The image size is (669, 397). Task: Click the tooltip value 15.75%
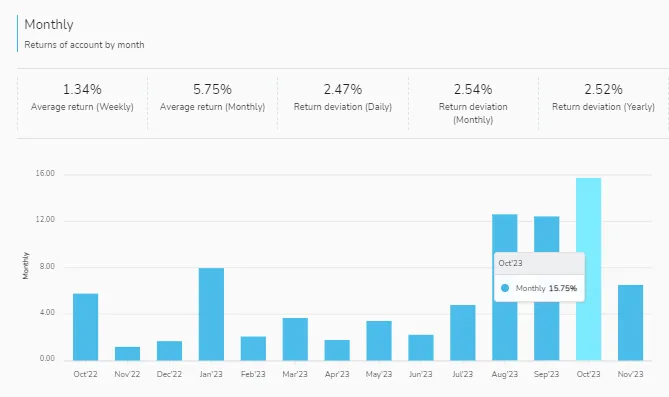[563, 288]
